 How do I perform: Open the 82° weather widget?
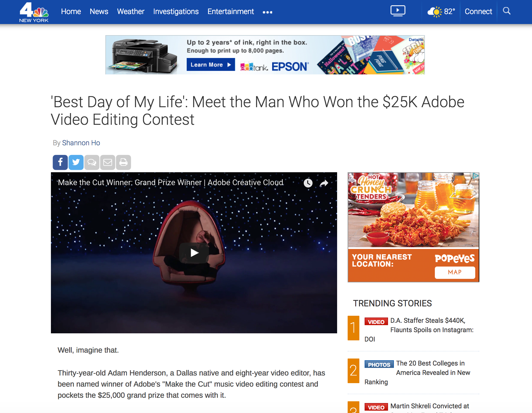pos(441,11)
